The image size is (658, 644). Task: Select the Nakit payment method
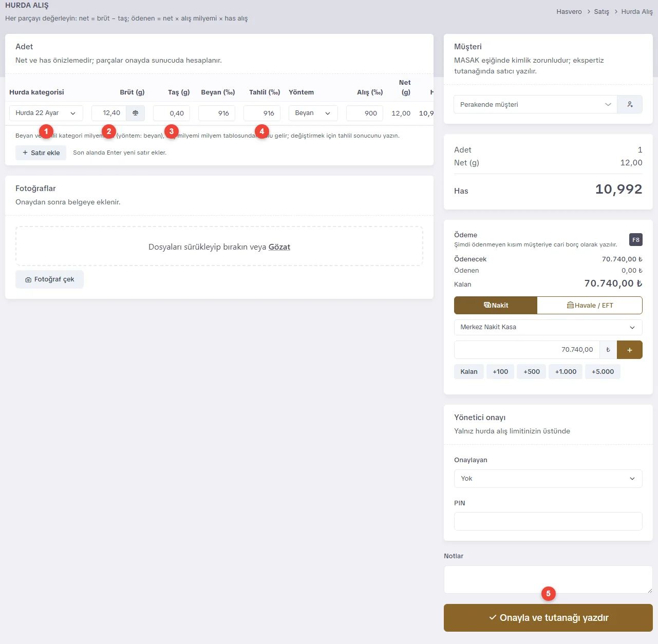click(x=496, y=305)
